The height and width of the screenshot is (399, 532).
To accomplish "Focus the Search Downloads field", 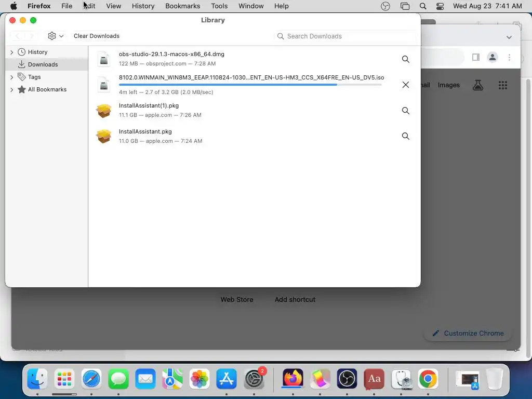I will coord(345,36).
